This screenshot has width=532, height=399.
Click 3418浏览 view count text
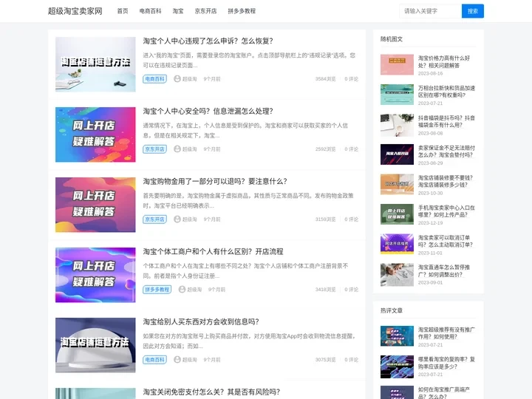pos(325,290)
